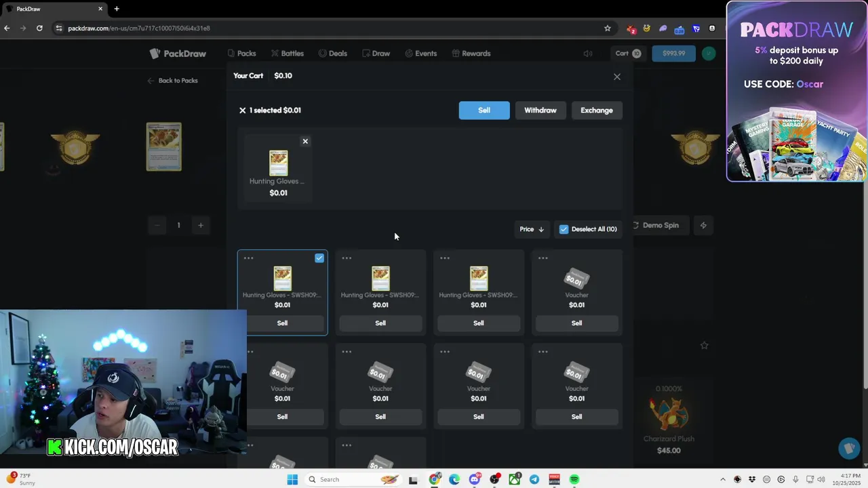
Task: Open three-dot menu on first-row Voucher card
Action: [543, 258]
